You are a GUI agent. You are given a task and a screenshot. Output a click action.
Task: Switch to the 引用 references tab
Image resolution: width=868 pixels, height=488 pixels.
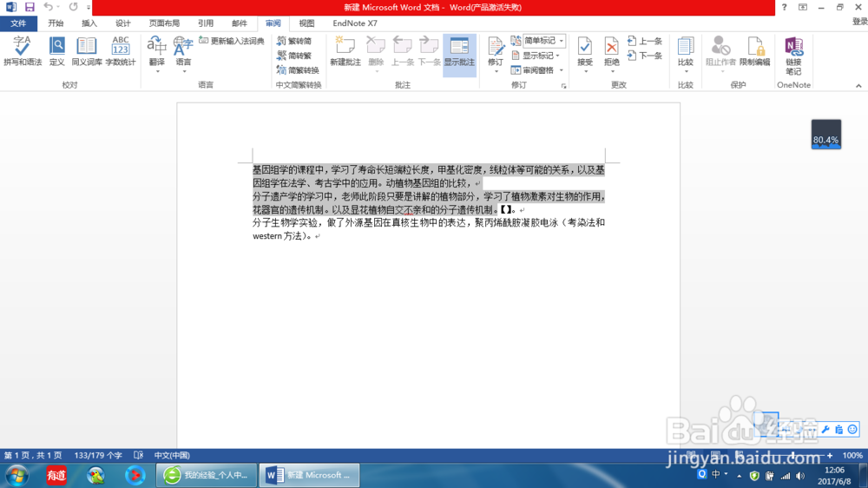pos(206,23)
